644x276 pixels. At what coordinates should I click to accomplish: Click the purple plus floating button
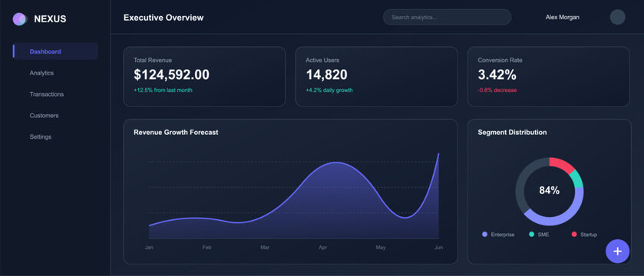617,251
